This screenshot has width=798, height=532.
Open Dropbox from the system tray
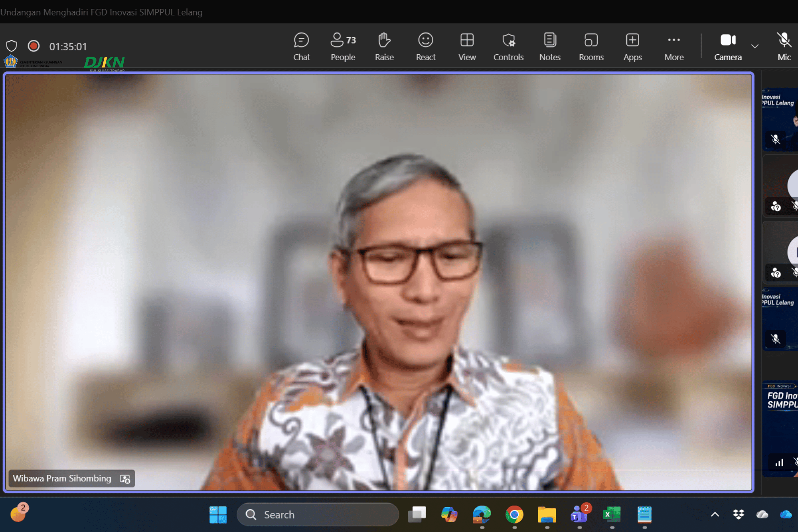tap(739, 514)
